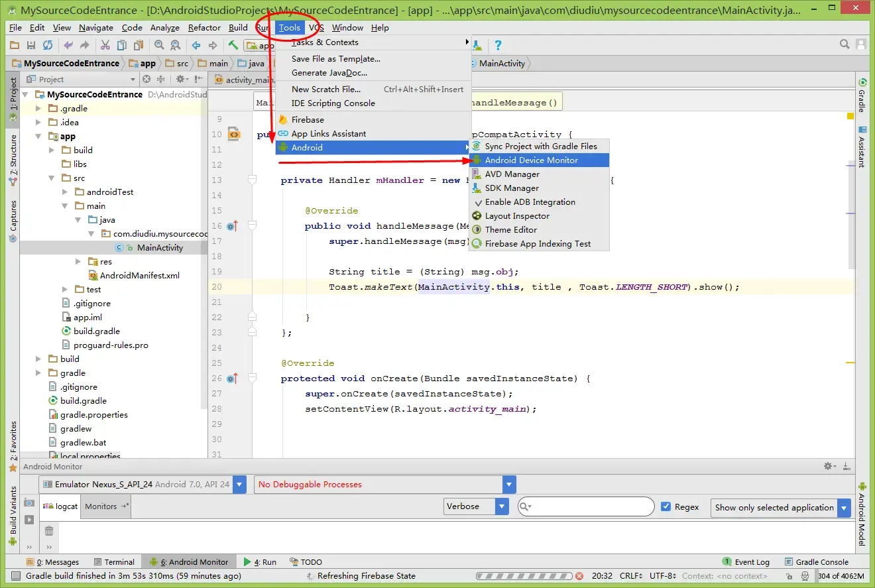The width and height of the screenshot is (875, 588).
Task: Click the Copy icon in toolbar
Action: tap(122, 45)
